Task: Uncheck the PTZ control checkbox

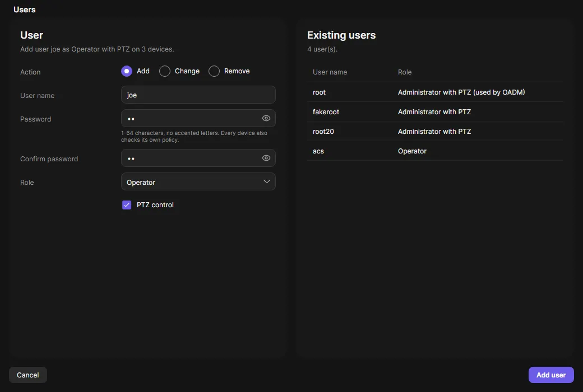Action: (127, 205)
